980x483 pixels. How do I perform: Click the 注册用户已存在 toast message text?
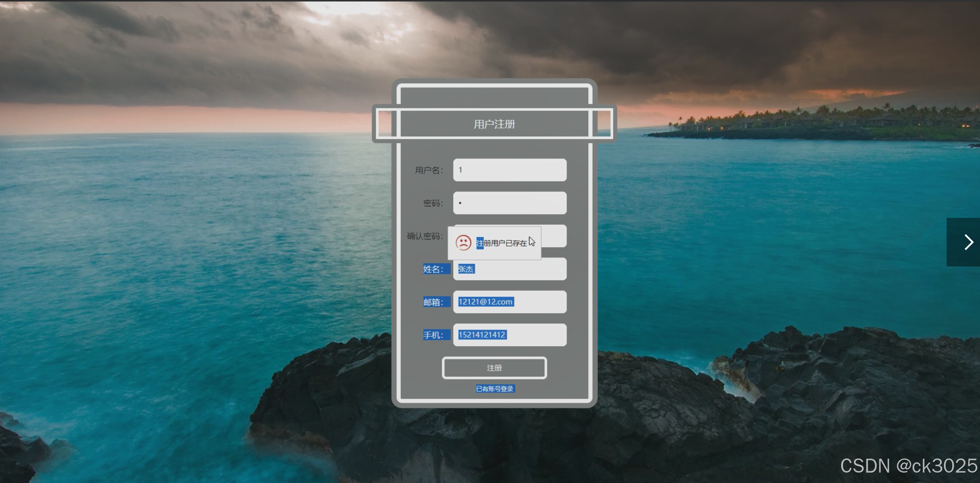[501, 243]
